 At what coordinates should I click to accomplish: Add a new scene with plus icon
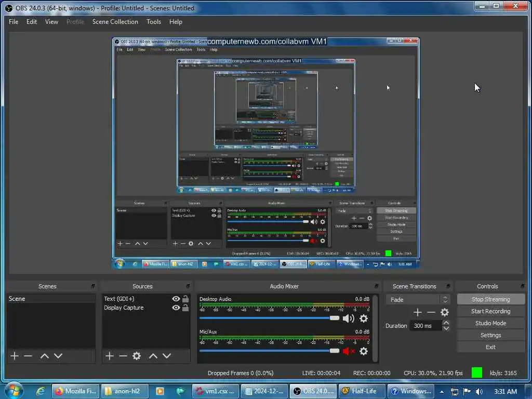coord(15,356)
